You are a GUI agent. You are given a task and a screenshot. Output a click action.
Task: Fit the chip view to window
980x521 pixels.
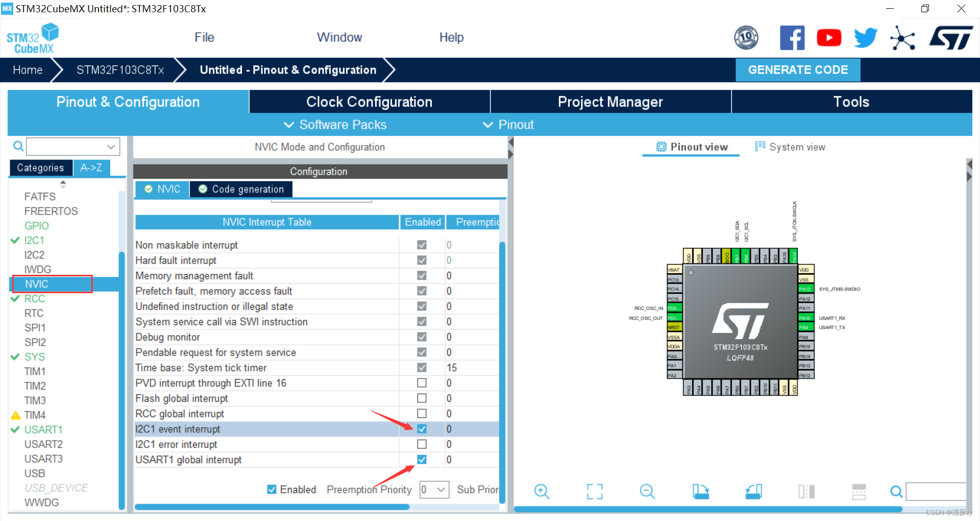595,491
